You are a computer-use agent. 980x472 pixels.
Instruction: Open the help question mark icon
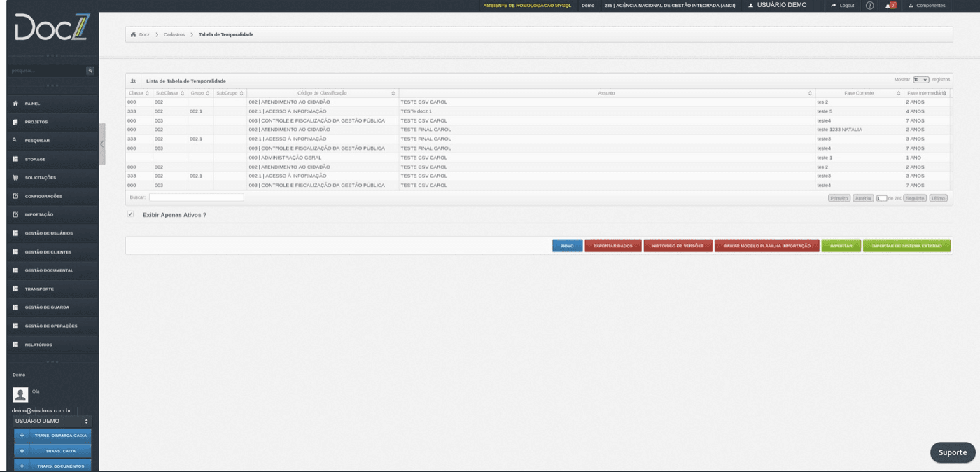click(x=869, y=5)
